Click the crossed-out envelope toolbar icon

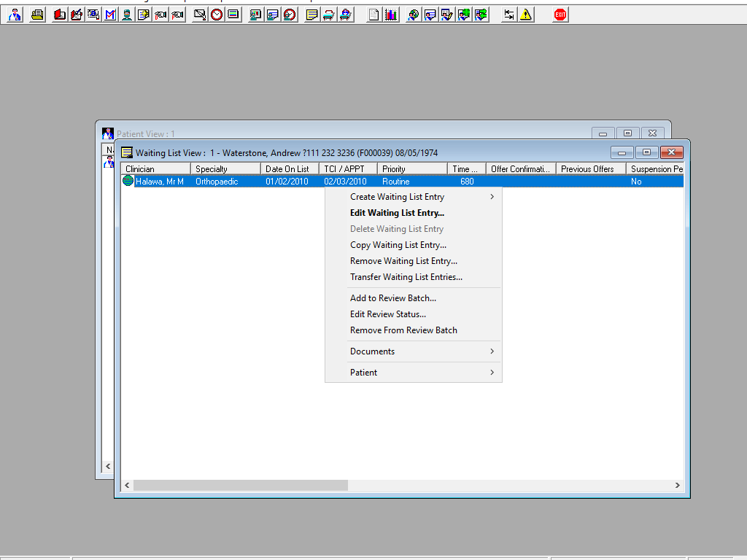point(200,15)
